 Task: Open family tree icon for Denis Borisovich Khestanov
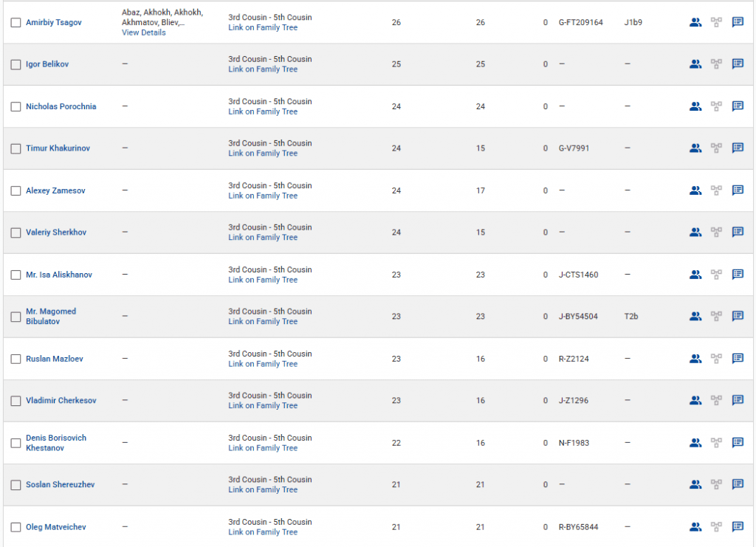(716, 443)
